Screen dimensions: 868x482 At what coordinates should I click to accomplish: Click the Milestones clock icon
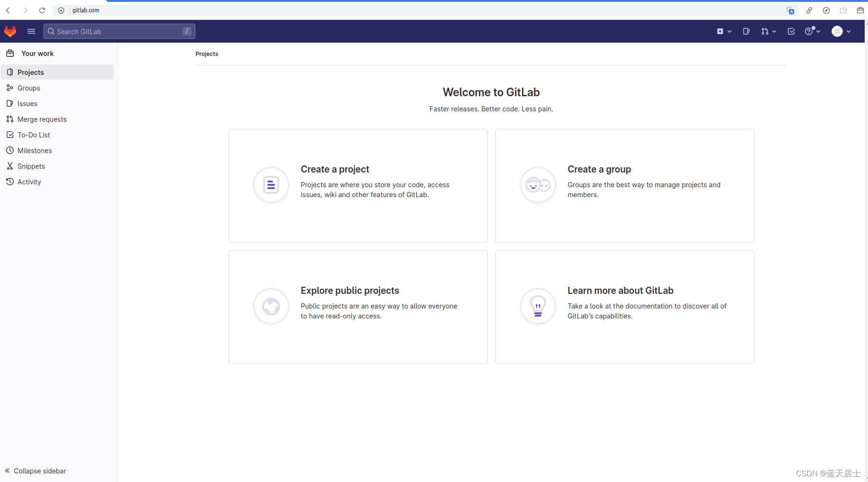[x=9, y=150]
